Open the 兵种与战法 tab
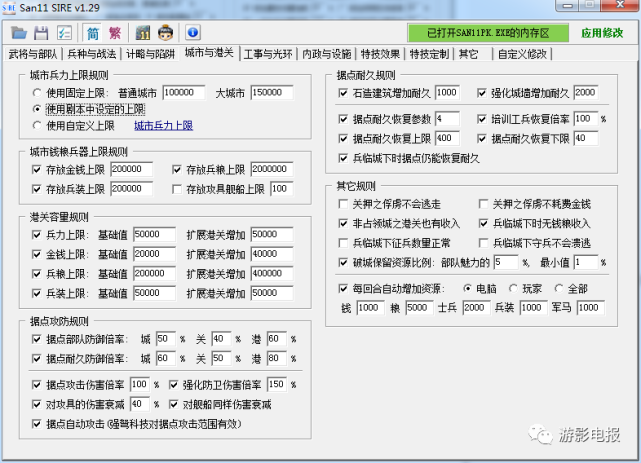641x463 pixels. [92, 54]
